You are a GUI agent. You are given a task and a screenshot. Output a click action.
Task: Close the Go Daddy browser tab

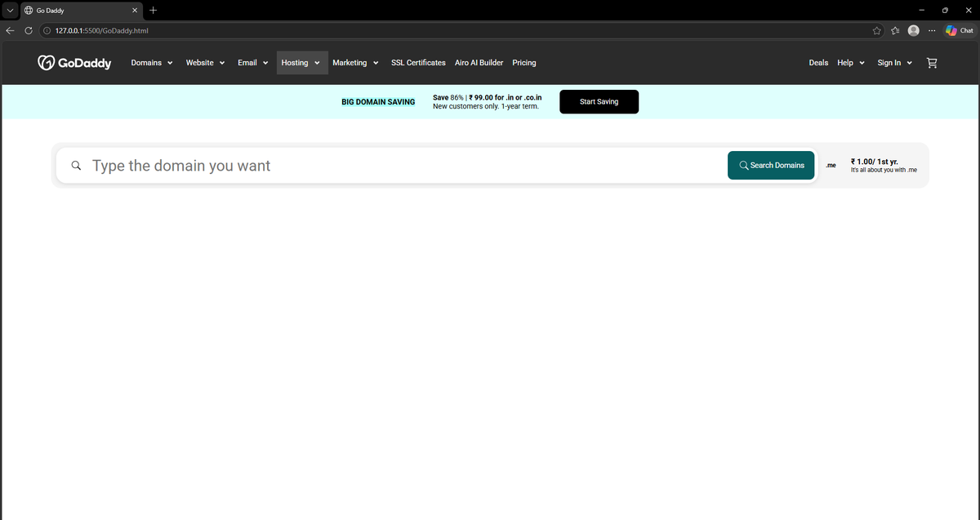136,11
